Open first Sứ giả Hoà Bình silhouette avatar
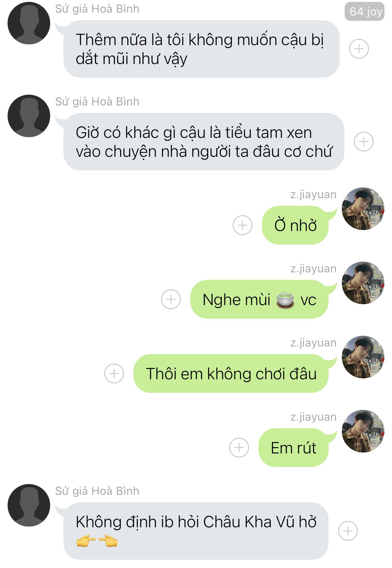This screenshot has width=392, height=568. tap(29, 23)
